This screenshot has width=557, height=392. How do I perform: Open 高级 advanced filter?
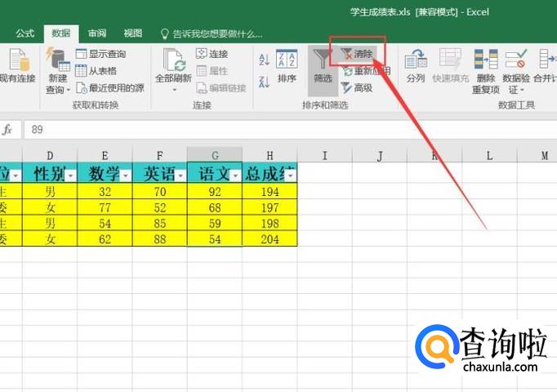pos(357,87)
